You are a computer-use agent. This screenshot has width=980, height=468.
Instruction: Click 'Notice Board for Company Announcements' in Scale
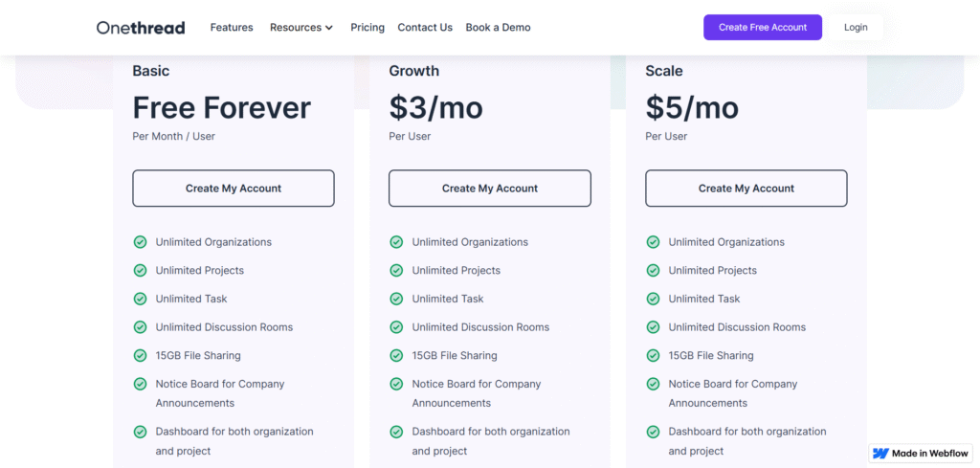[x=733, y=393]
